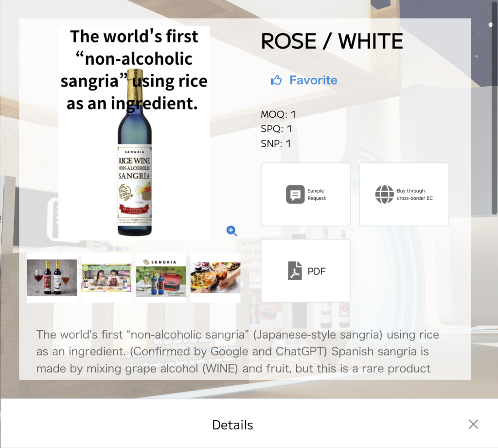Select thumbnail of paella and drinks
The width and height of the screenshot is (498, 448).
(215, 278)
